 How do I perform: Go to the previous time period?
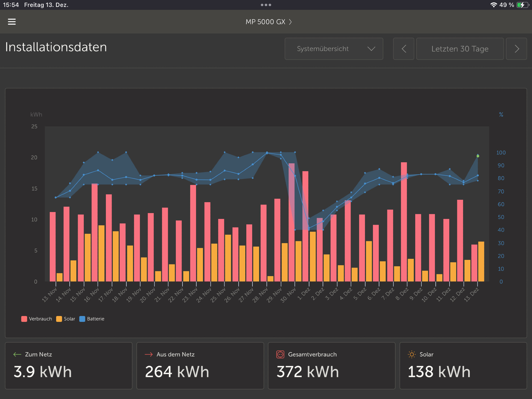pos(404,49)
